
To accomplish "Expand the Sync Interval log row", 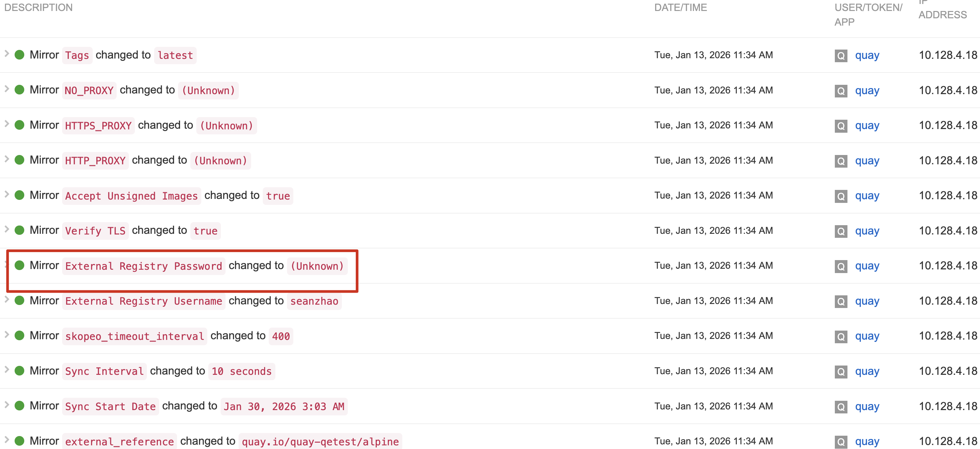I will click(x=6, y=370).
